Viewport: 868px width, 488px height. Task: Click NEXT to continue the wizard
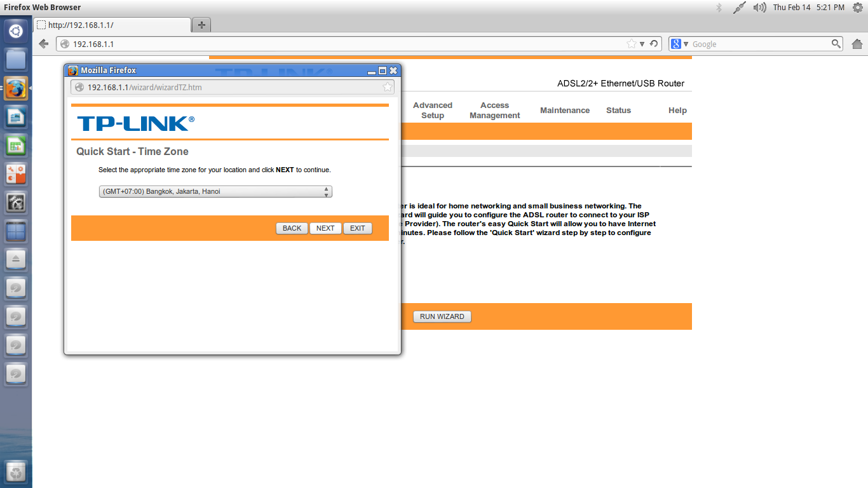tap(325, 228)
